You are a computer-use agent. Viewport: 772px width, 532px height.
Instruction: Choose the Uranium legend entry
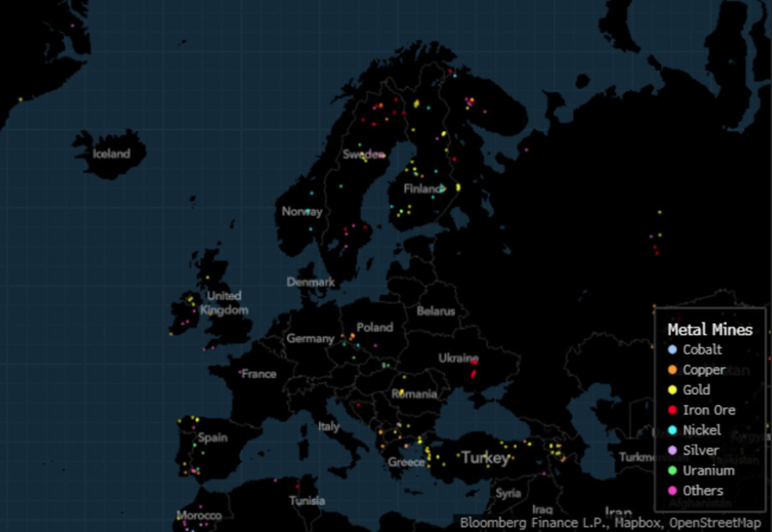tap(708, 471)
